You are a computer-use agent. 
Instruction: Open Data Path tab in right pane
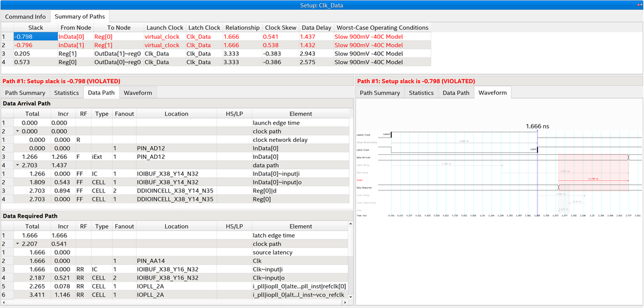[x=456, y=93]
